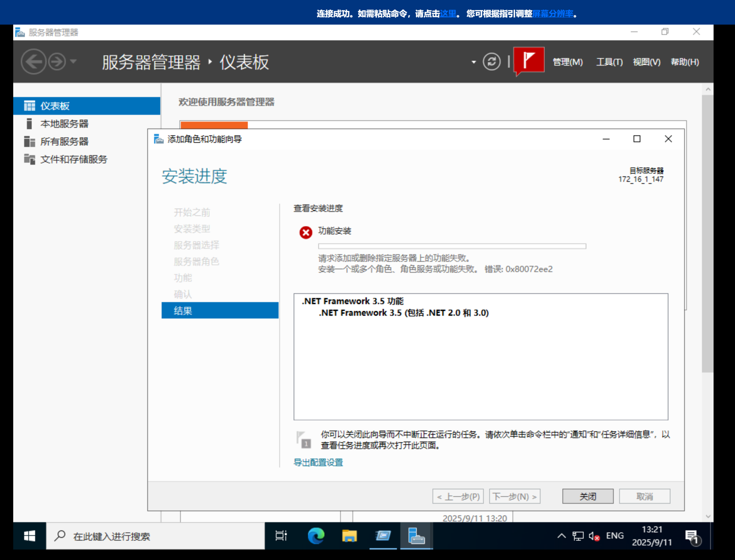Click the .NET Framework 3.5 功能 entry
735x560 pixels.
coord(352,301)
